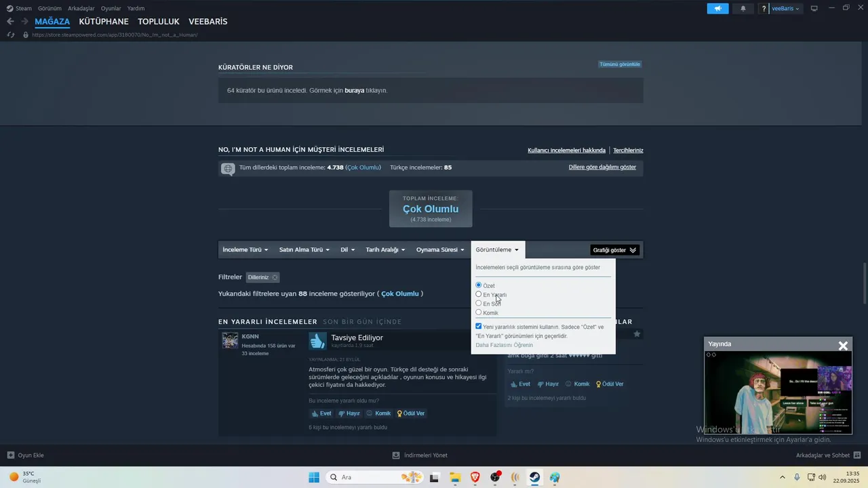Close the Yayında broadcast popup
This screenshot has height=488, width=868.
click(x=843, y=346)
